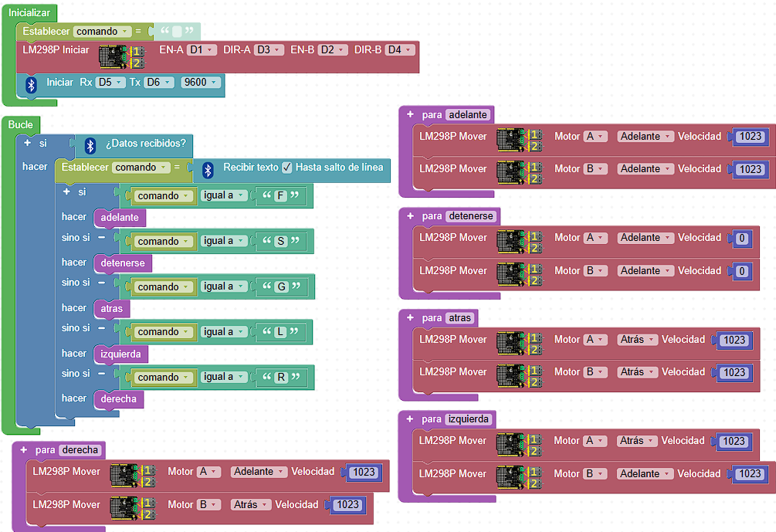This screenshot has height=532, width=776.
Task: Click plus icon on outer si block
Action: point(27,143)
